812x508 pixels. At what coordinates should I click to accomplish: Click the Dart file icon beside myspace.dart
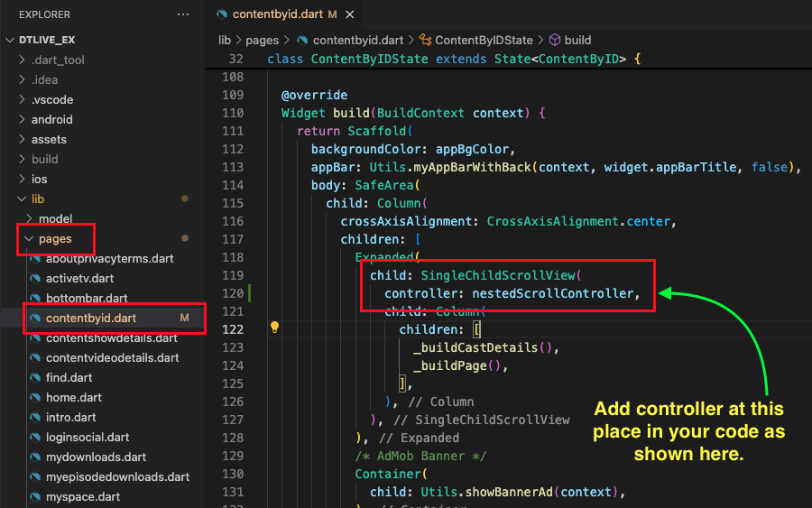coord(35,496)
